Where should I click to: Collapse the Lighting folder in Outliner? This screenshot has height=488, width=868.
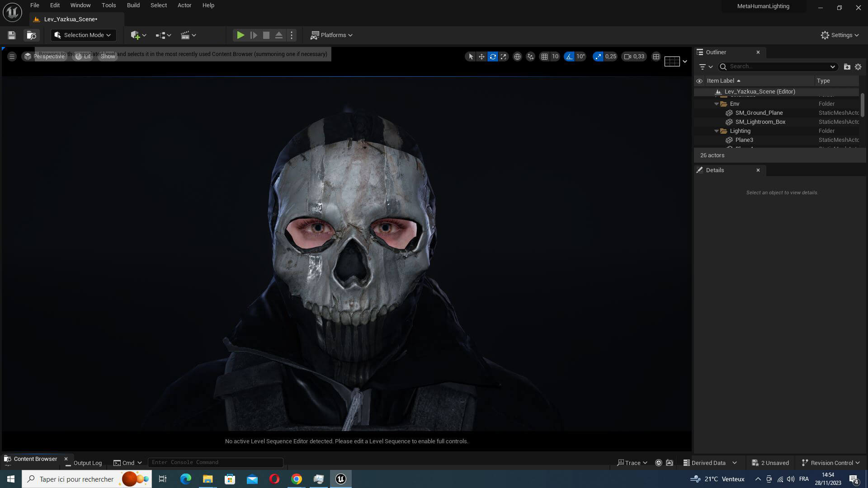point(717,131)
